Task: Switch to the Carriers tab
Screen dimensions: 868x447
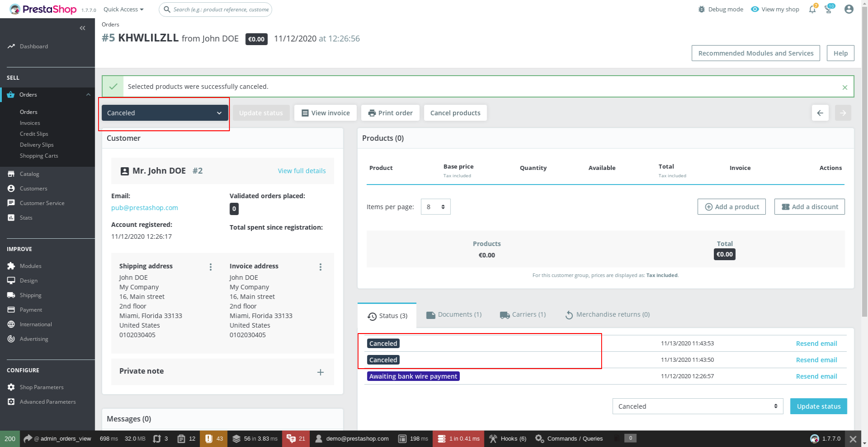Action: [x=522, y=314]
